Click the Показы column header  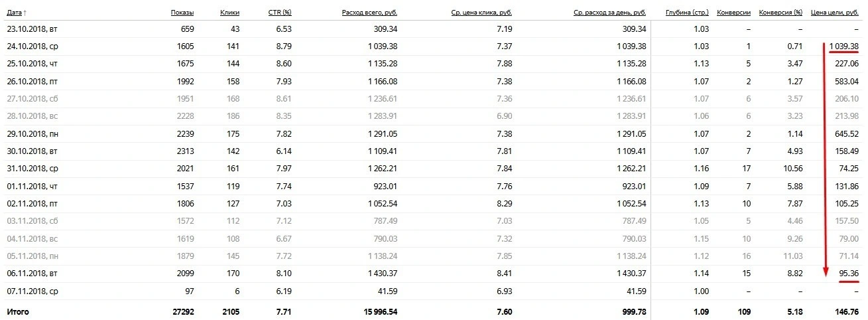coord(182,12)
